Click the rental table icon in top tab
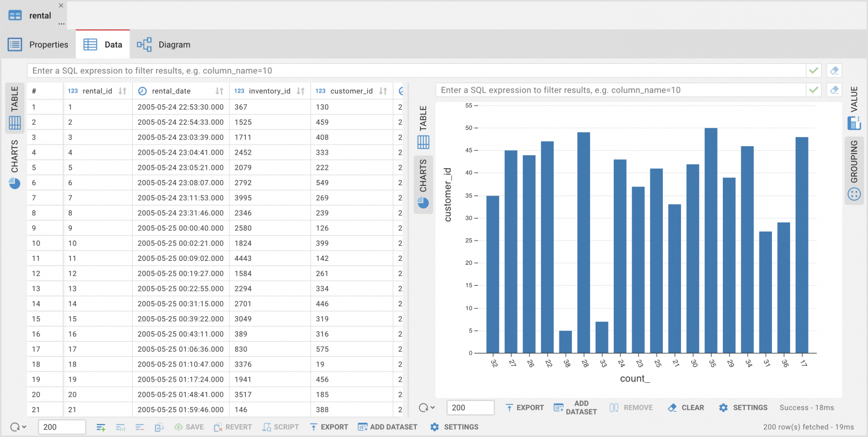The width and height of the screenshot is (868, 437). [15, 16]
